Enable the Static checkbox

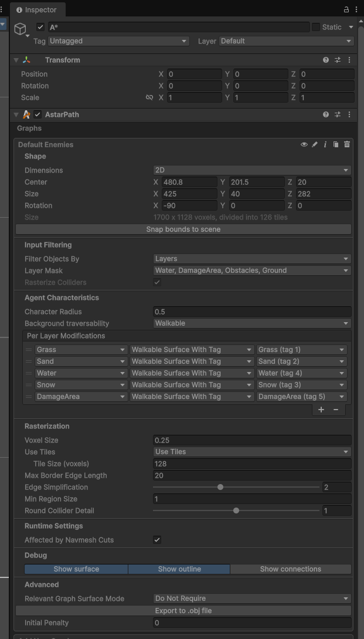click(x=316, y=27)
